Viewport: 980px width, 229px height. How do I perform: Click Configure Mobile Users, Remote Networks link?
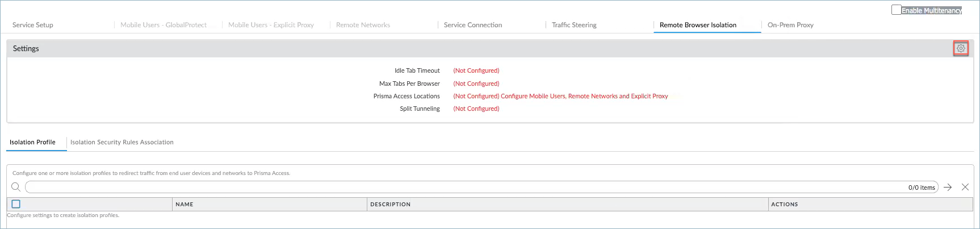pyautogui.click(x=584, y=96)
